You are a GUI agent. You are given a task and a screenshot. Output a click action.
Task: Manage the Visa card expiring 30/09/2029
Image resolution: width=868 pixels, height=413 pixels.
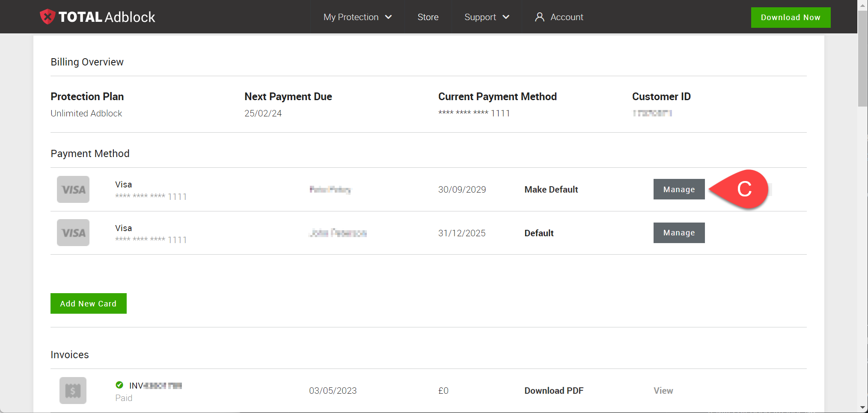(679, 189)
